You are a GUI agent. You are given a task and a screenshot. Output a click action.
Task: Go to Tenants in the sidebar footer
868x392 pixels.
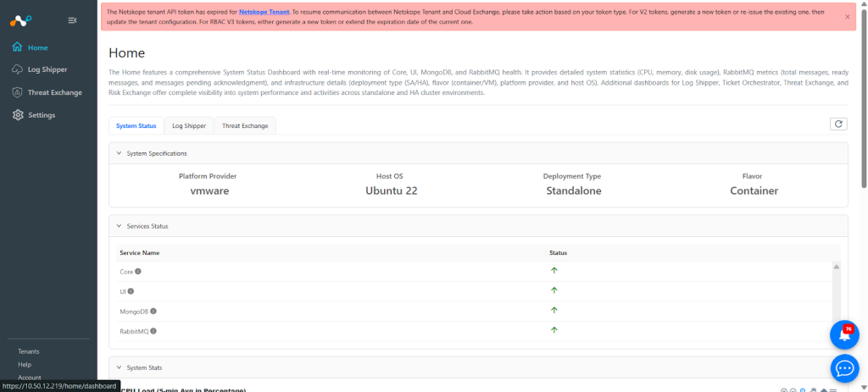(28, 351)
